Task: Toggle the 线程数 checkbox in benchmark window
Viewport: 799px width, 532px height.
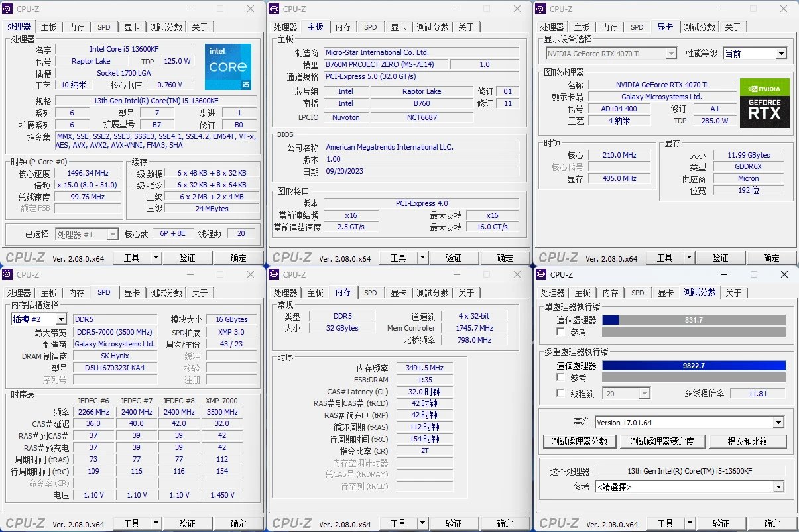Action: (561, 393)
